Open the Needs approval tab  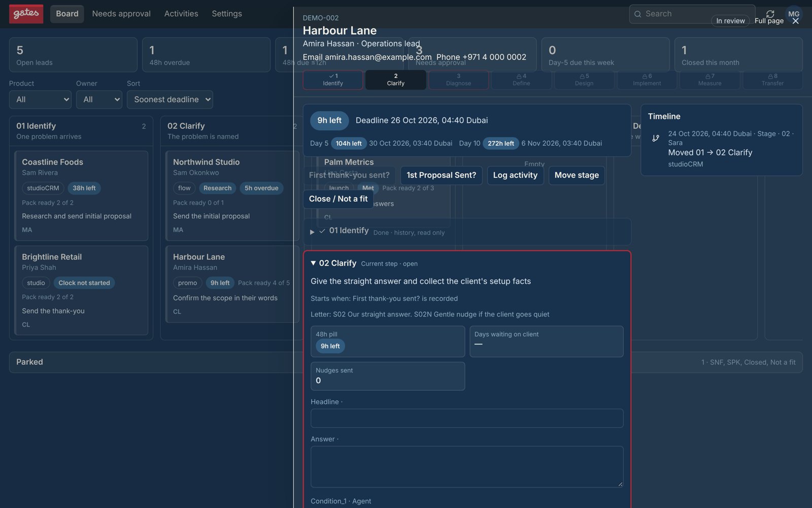point(121,14)
